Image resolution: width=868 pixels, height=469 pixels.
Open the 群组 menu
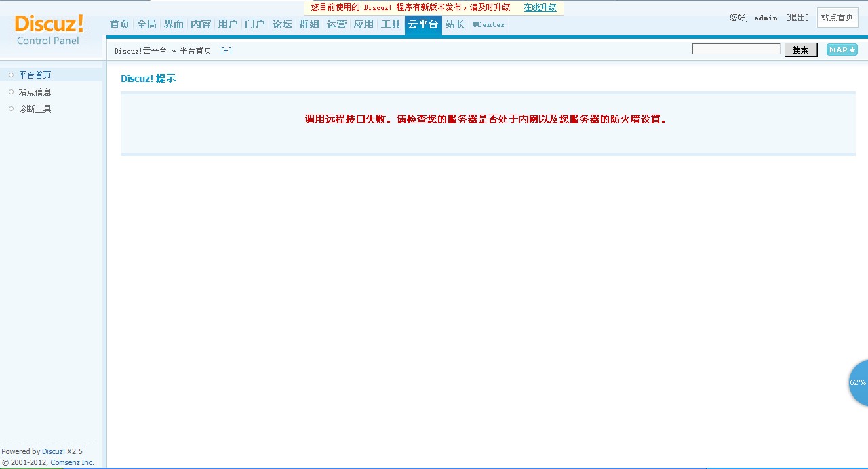309,24
